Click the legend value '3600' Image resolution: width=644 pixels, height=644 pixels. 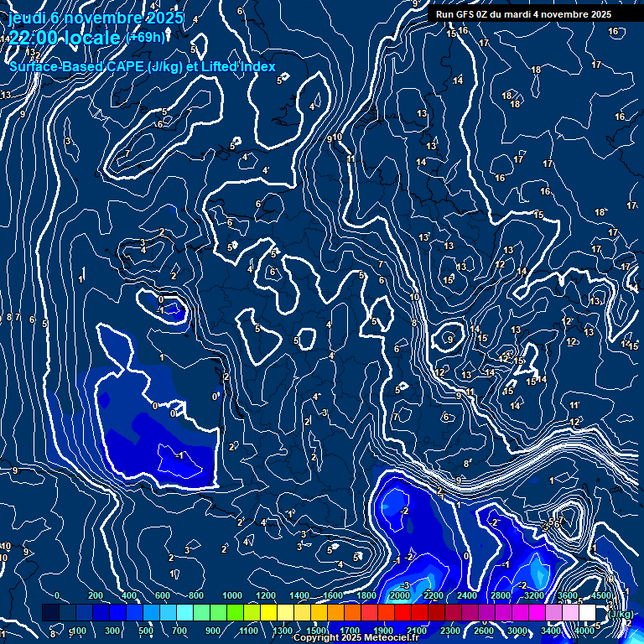click(x=568, y=595)
